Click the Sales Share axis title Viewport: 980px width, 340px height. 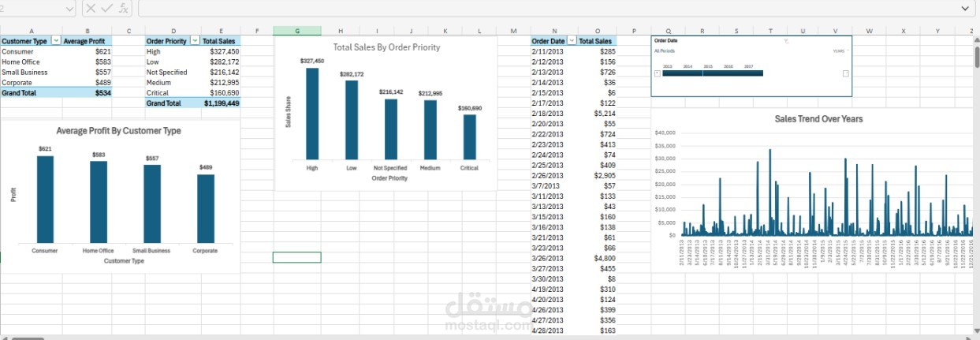click(x=287, y=113)
